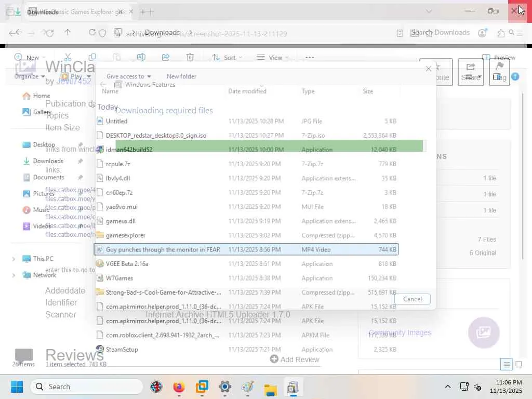Open the New item dropdown

(30, 57)
